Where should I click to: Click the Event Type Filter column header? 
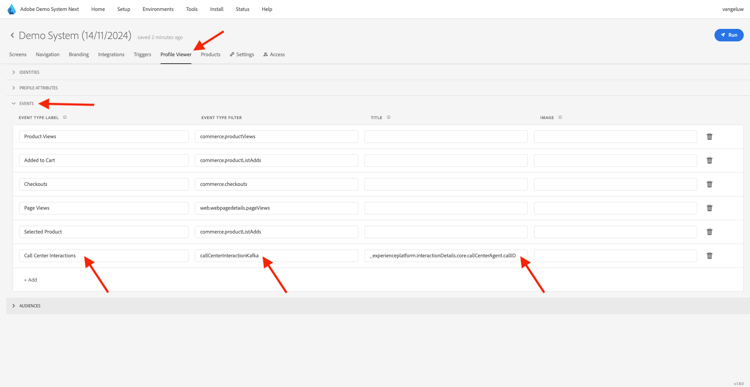[220, 117]
